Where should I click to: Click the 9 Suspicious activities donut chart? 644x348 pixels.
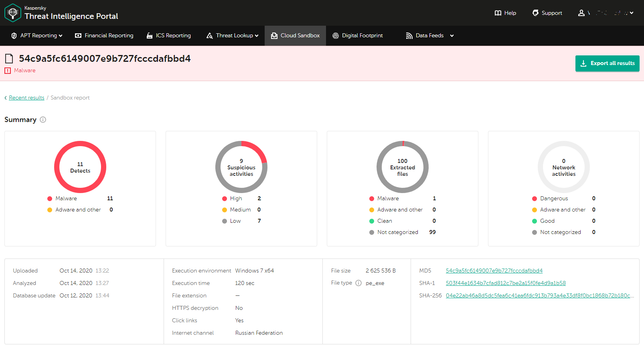click(241, 167)
